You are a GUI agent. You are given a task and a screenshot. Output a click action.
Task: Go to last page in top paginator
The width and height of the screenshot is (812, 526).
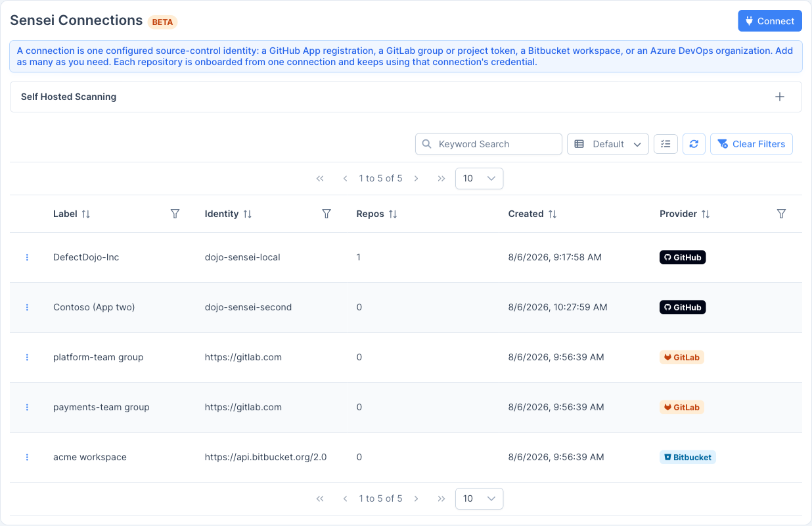441,179
